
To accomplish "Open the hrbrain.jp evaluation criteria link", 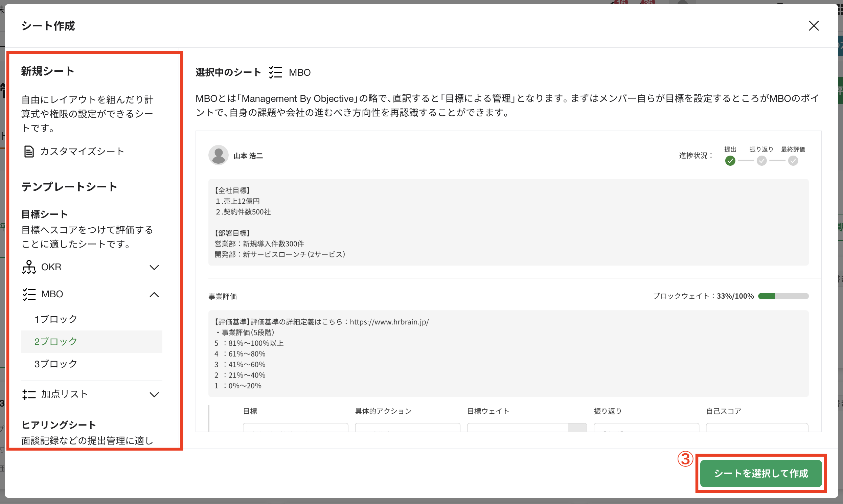I will tap(389, 322).
